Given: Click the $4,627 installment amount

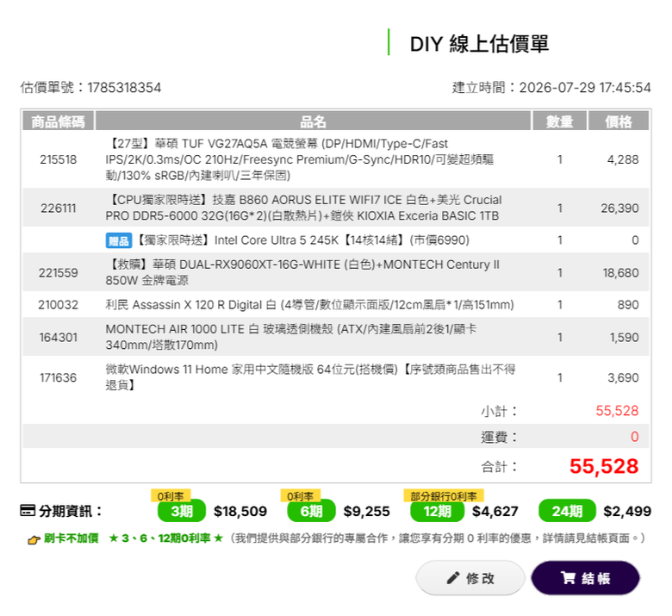Looking at the screenshot, I should 495,511.
